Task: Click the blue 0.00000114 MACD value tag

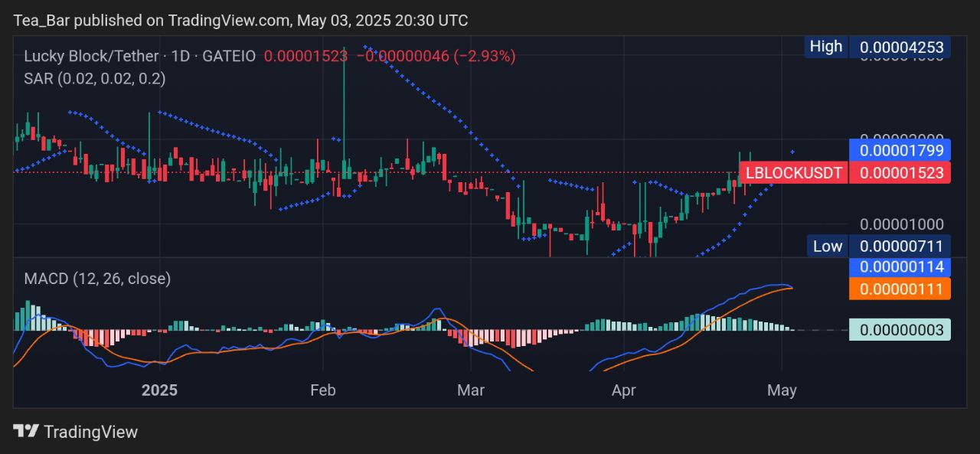Action: pyautogui.click(x=901, y=267)
